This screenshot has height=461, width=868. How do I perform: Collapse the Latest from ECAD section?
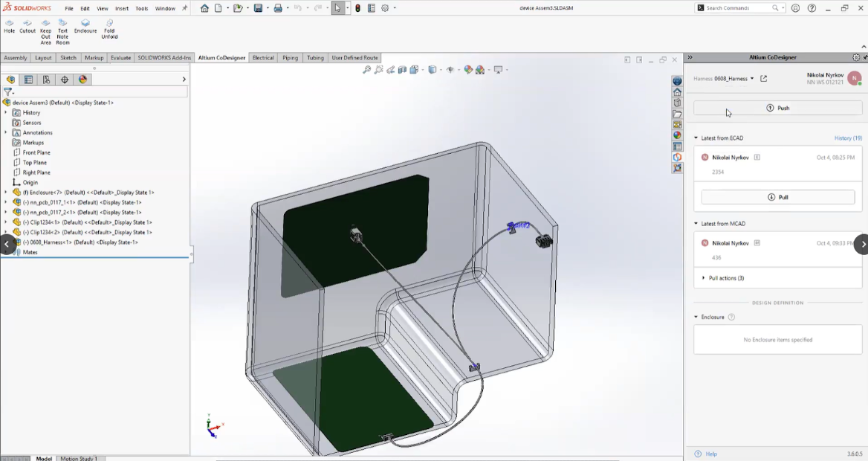pos(696,138)
